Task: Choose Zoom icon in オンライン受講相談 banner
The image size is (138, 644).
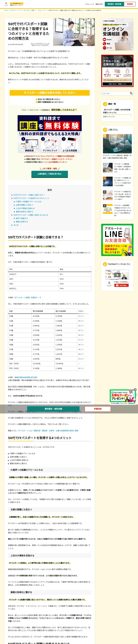Action: pos(104,39)
